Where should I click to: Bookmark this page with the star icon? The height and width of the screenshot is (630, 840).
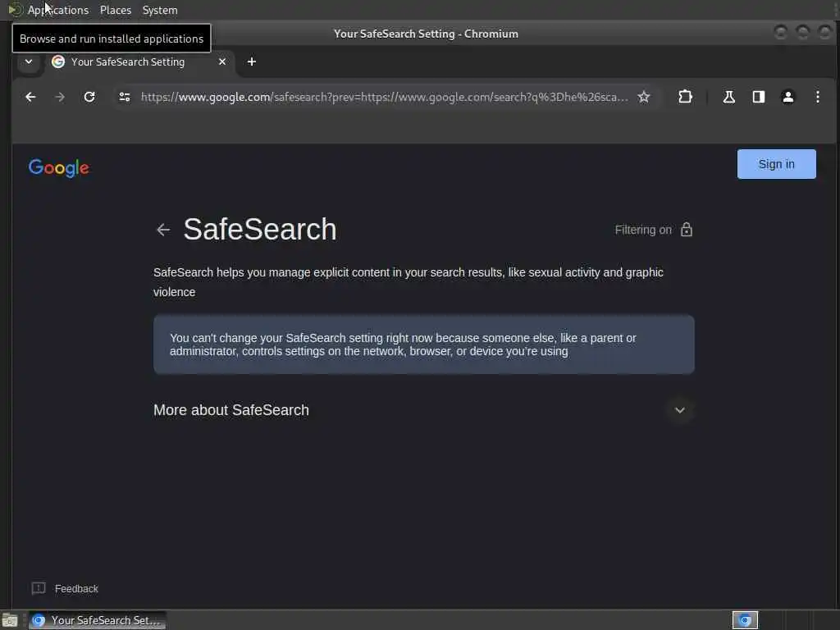click(643, 97)
